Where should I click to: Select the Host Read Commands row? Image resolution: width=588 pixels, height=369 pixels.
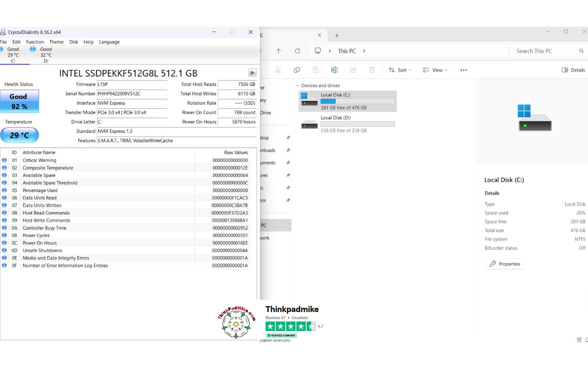click(125, 213)
